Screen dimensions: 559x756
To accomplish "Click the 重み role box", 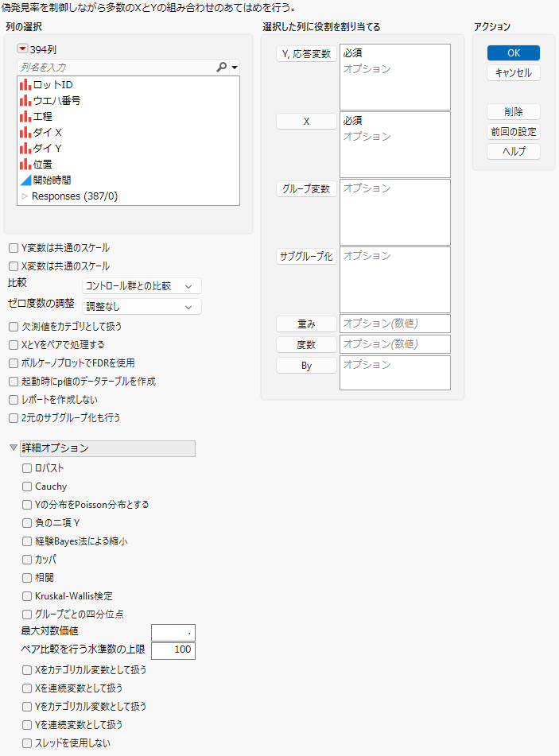I will point(395,324).
